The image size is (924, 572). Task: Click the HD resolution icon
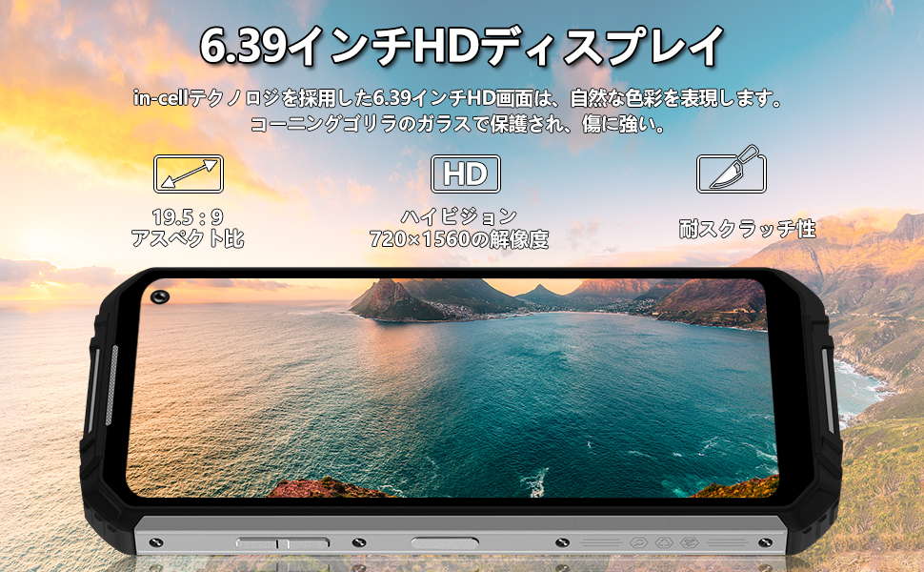(466, 174)
